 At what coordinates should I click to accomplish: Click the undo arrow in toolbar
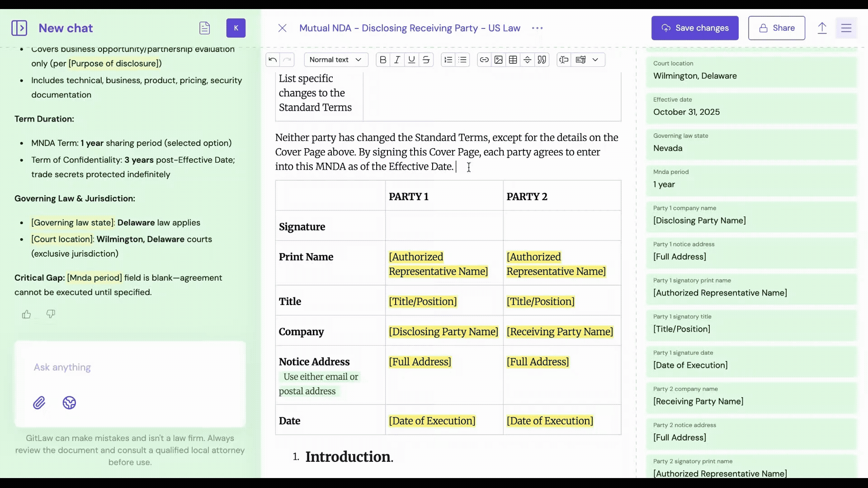(x=273, y=60)
